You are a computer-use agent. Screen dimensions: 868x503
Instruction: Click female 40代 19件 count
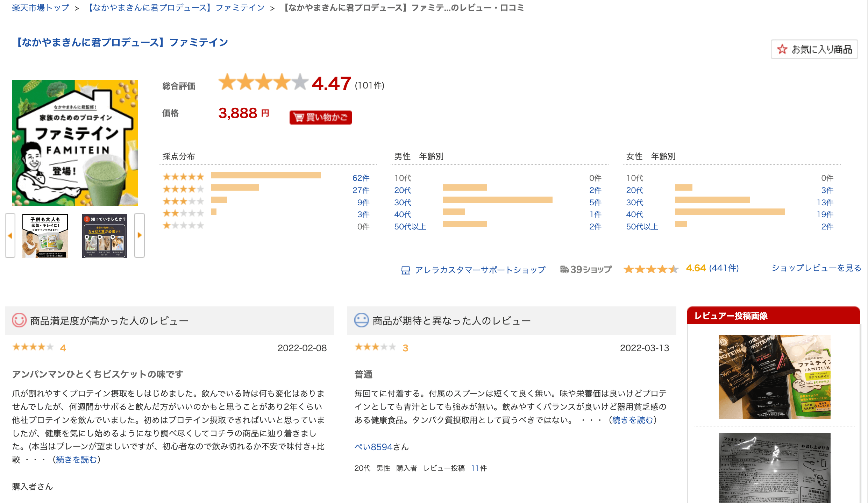pos(825,214)
